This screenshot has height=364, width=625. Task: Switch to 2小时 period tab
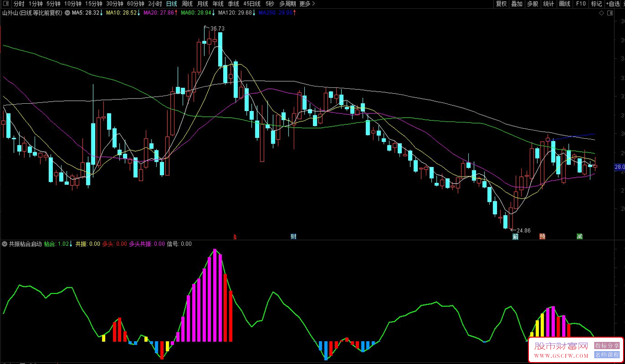point(155,3)
